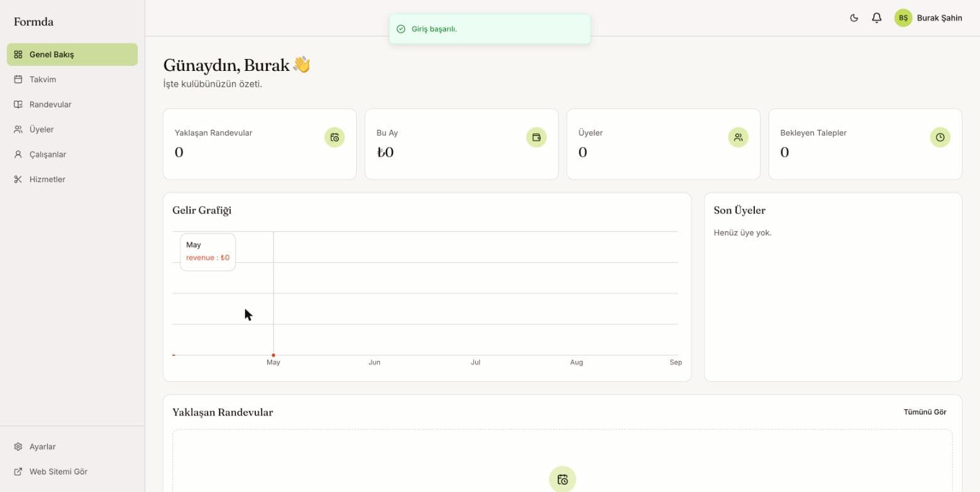Click 'Henüz üye yok.' text
This screenshot has height=492, width=980.
(x=743, y=233)
